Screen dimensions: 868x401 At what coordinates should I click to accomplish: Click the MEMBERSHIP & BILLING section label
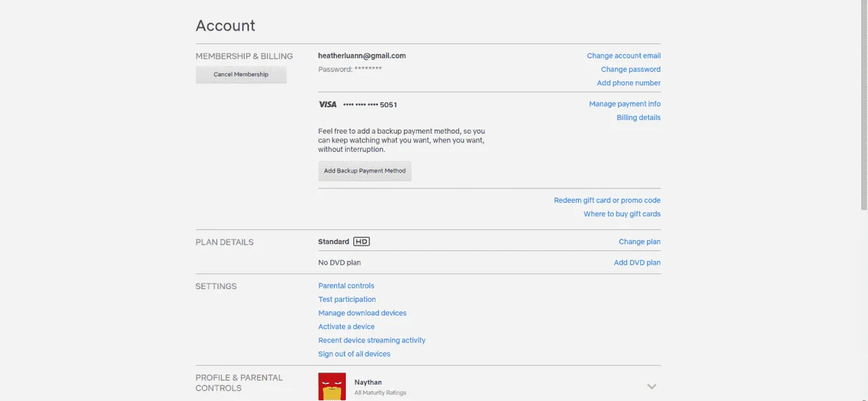244,56
